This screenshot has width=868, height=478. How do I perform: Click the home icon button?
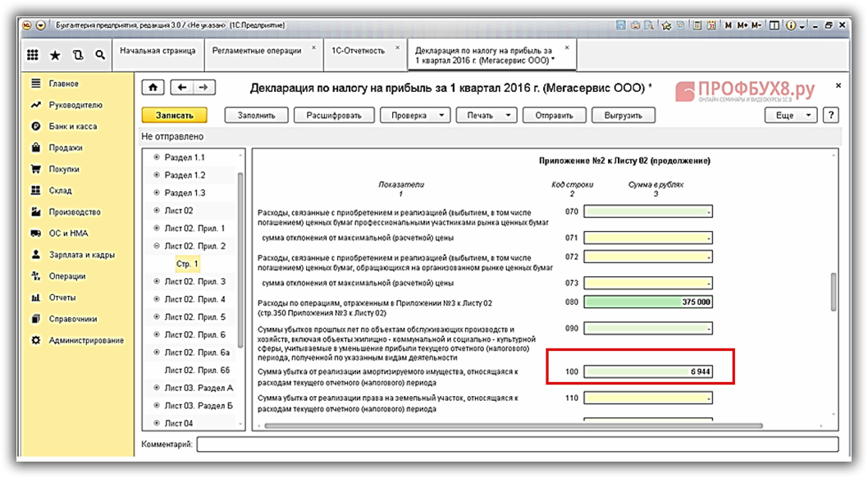(x=152, y=88)
